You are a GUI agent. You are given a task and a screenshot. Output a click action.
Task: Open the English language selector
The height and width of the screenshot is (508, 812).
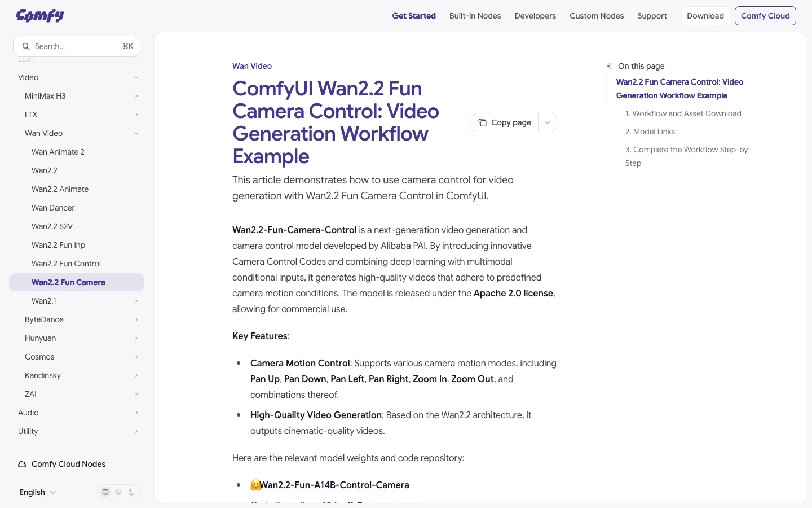tap(37, 492)
